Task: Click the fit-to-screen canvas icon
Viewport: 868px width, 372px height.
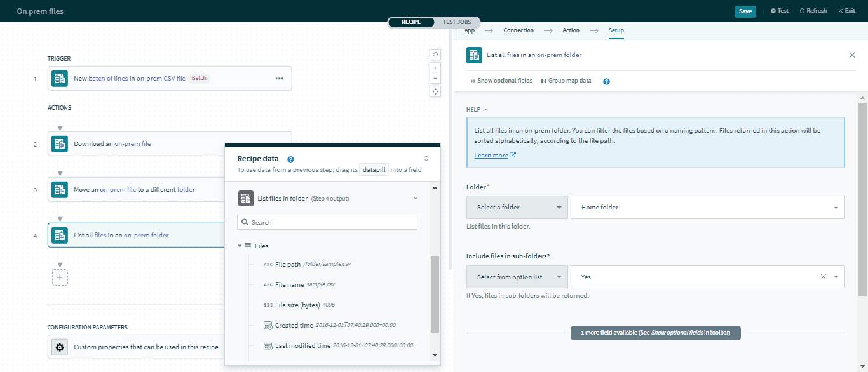Action: coord(435,91)
